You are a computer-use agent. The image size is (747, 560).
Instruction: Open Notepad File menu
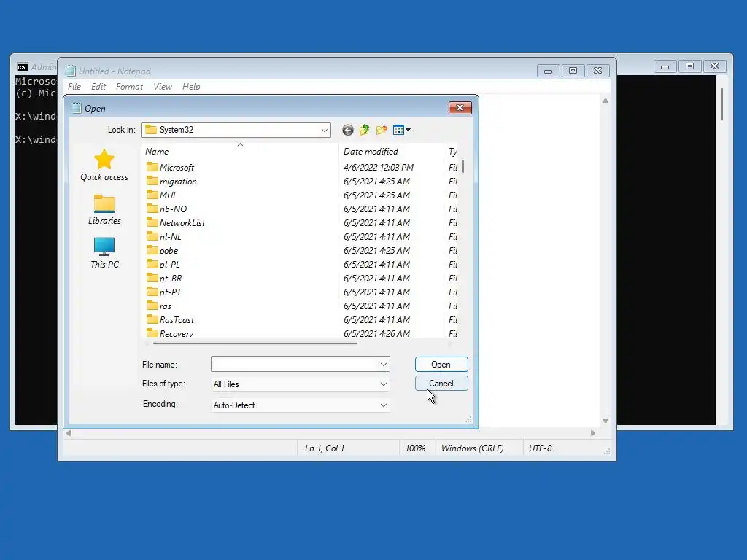coord(74,87)
